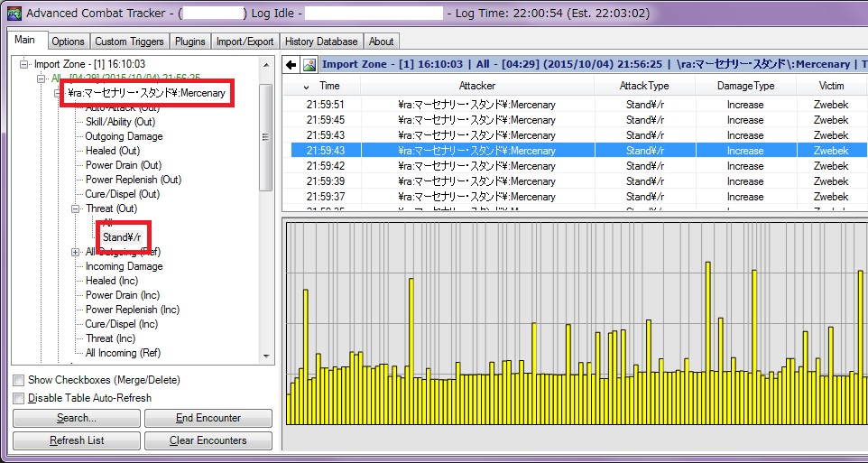This screenshot has height=463, width=868.
Task: Select the table row at 21:59:37
Action: [575, 197]
